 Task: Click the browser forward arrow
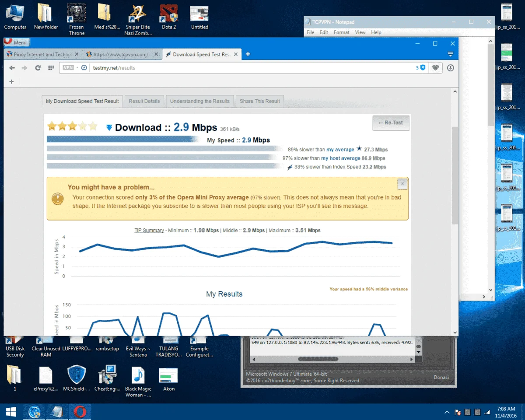click(x=24, y=68)
